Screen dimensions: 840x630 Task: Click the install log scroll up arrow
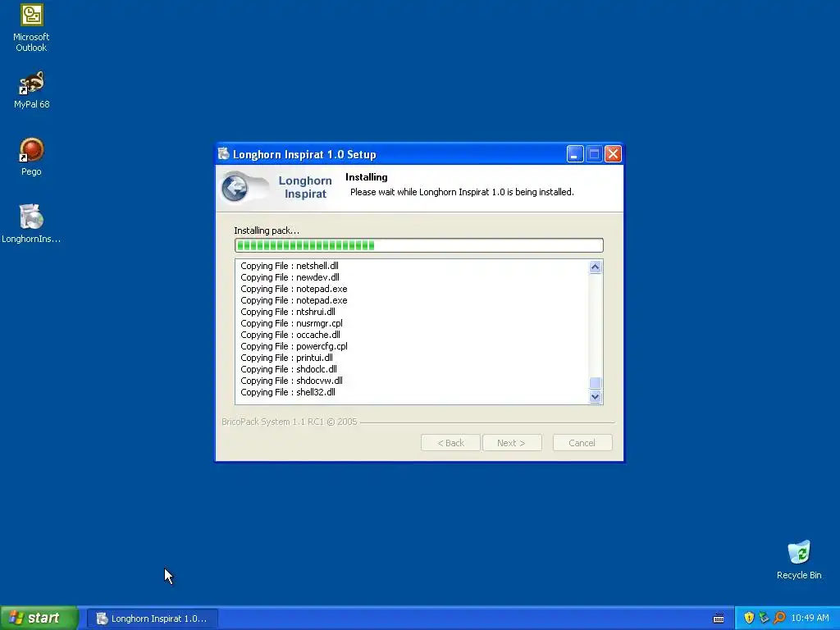(x=595, y=267)
